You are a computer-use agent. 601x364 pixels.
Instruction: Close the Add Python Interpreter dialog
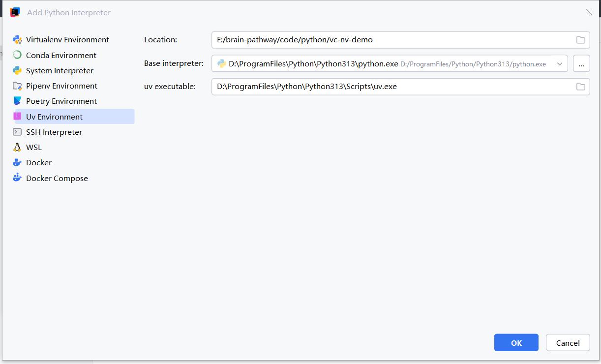589,12
